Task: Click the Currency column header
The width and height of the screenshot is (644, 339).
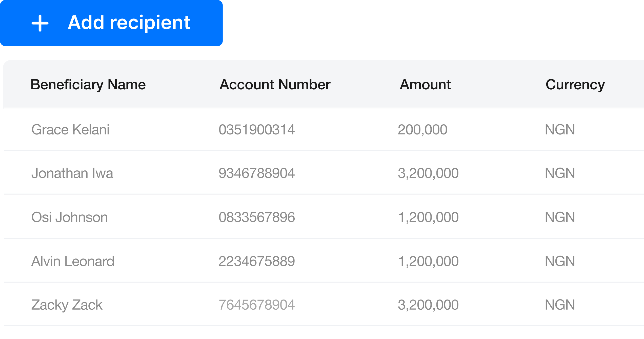Action: pyautogui.click(x=575, y=85)
